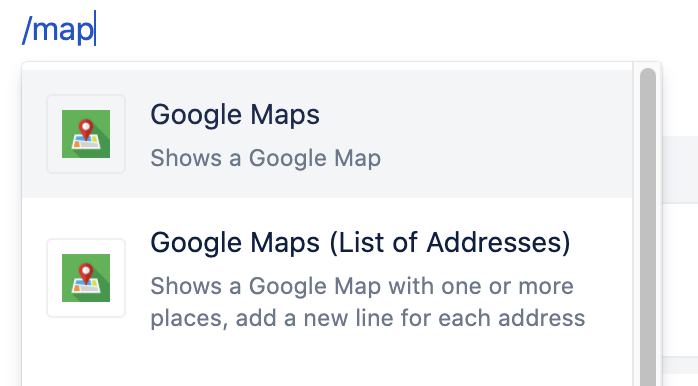Image resolution: width=698 pixels, height=386 pixels.
Task: Click 'Shows a Google Map' description
Action: pos(266,158)
